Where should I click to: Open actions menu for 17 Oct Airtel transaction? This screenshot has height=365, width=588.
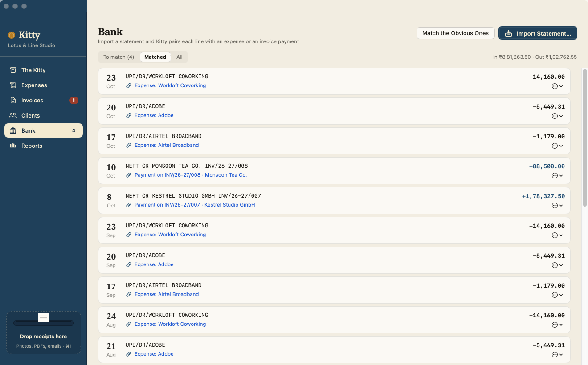(557, 146)
